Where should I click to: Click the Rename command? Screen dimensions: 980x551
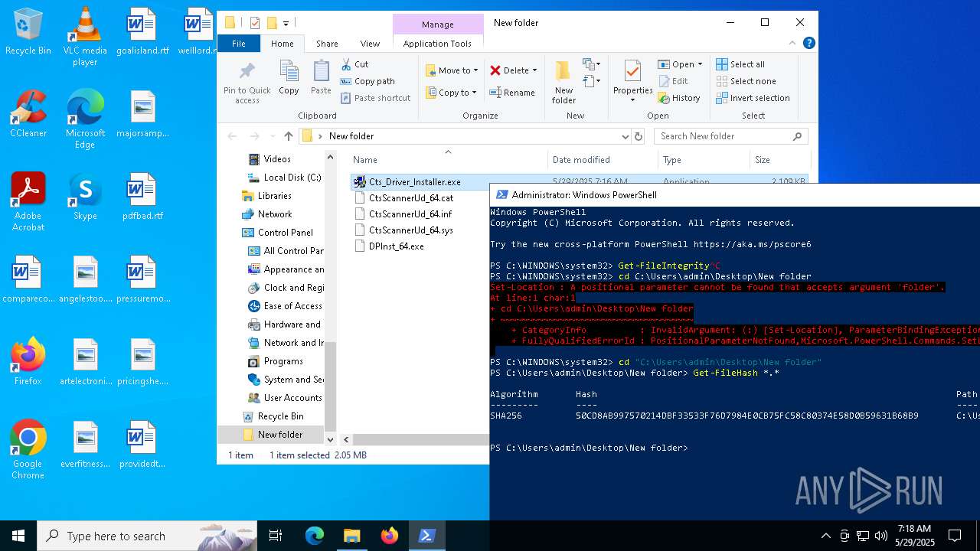tap(513, 93)
